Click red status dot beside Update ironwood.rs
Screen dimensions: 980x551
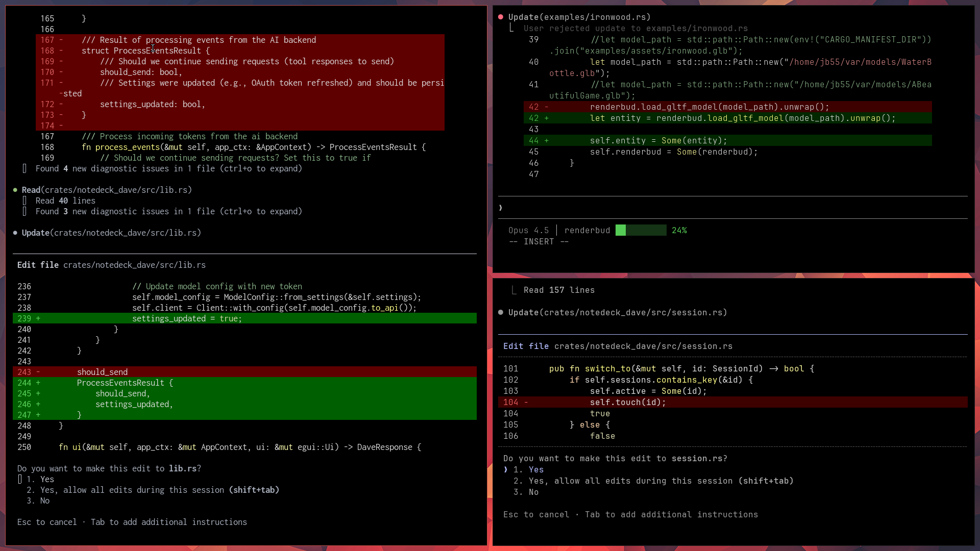(501, 17)
